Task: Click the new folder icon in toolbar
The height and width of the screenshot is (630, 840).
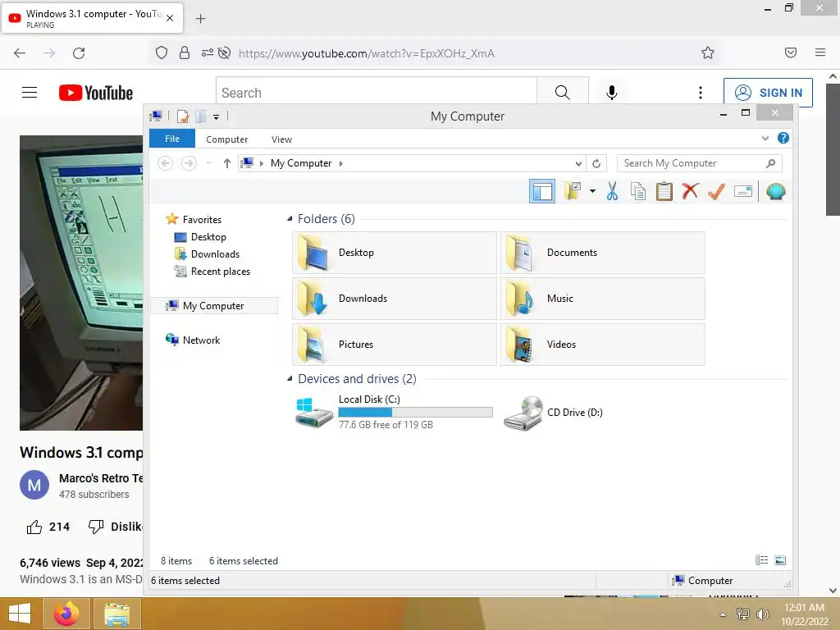Action: click(x=572, y=191)
